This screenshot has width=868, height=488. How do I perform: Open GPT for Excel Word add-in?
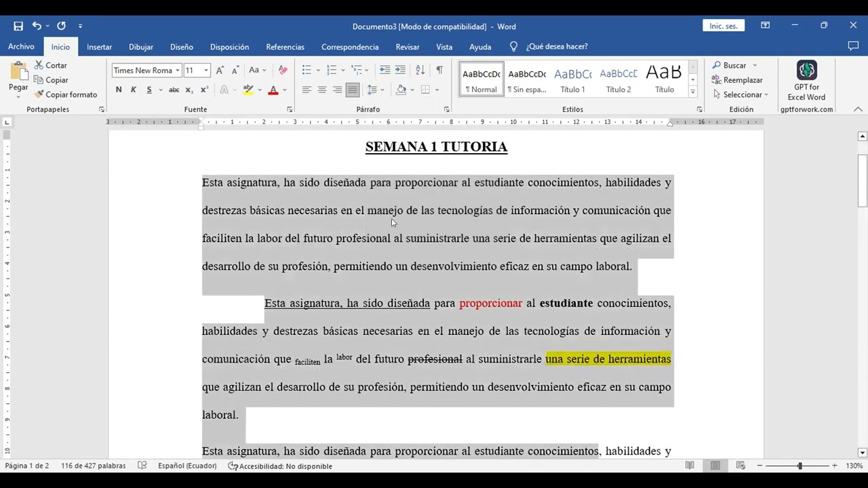click(806, 81)
